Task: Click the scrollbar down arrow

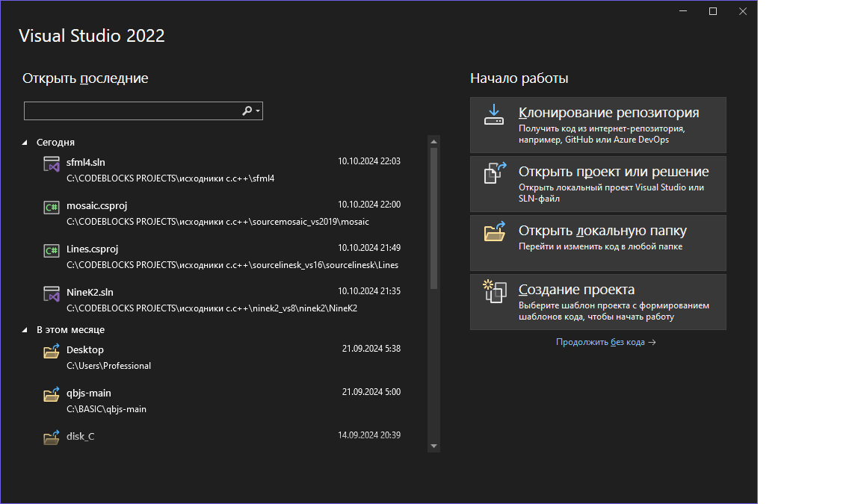Action: (433, 446)
